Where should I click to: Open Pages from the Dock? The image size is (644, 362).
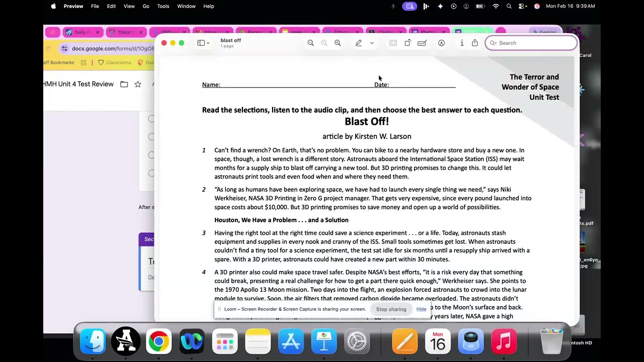405,341
